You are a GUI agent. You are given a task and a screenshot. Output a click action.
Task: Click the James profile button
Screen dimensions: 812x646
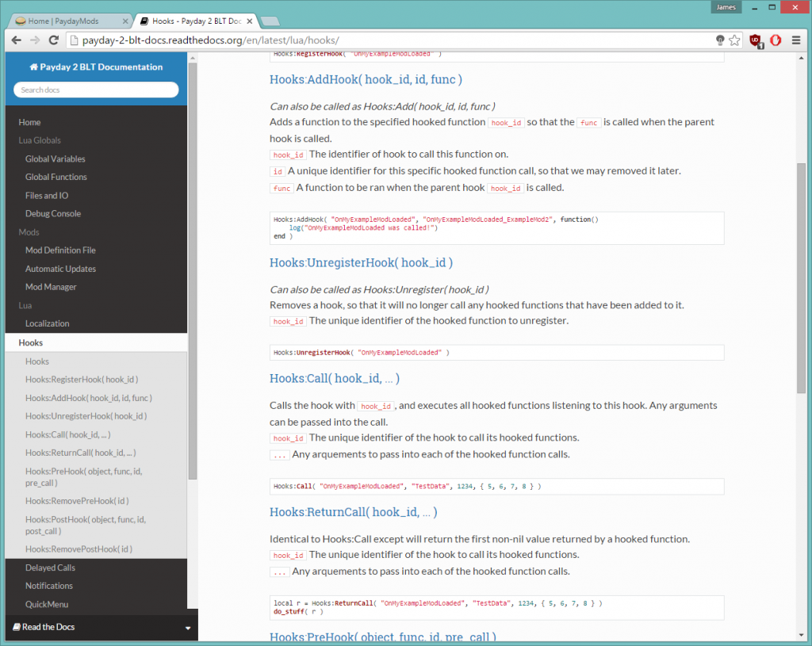[x=726, y=7]
